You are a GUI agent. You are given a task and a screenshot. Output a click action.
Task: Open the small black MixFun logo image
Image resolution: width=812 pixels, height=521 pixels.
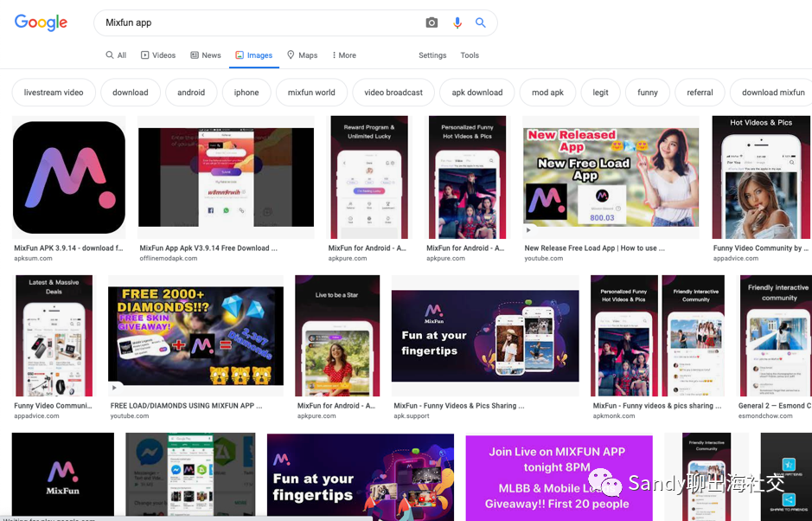(x=62, y=474)
